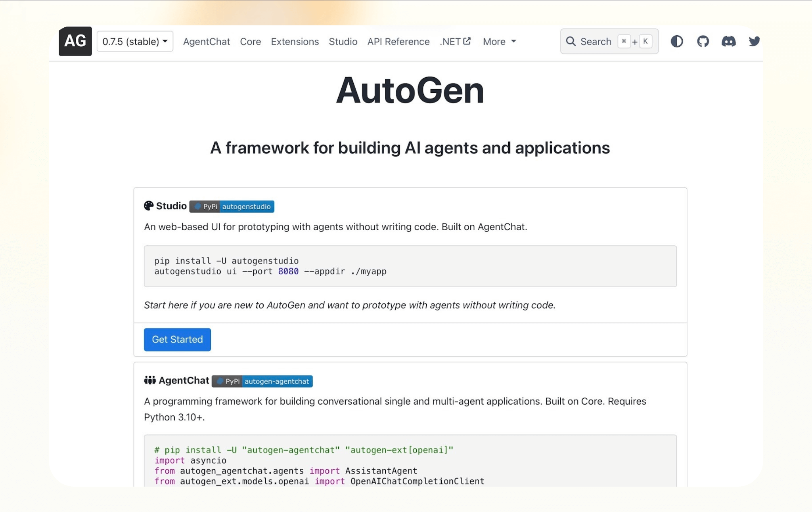Open the GitHub repository icon
812x512 pixels.
[x=703, y=41]
